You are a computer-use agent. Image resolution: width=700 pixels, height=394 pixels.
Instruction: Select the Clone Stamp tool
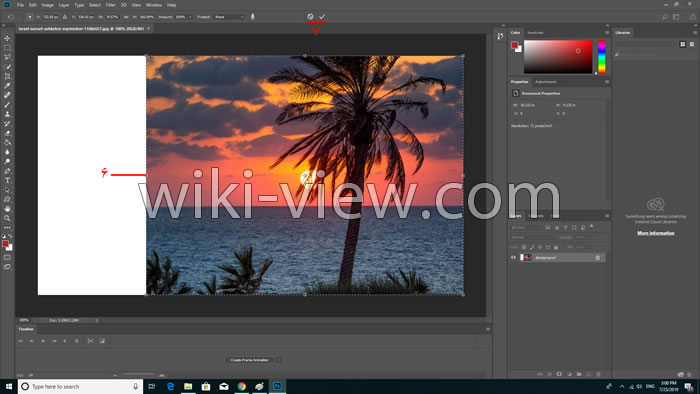click(7, 114)
